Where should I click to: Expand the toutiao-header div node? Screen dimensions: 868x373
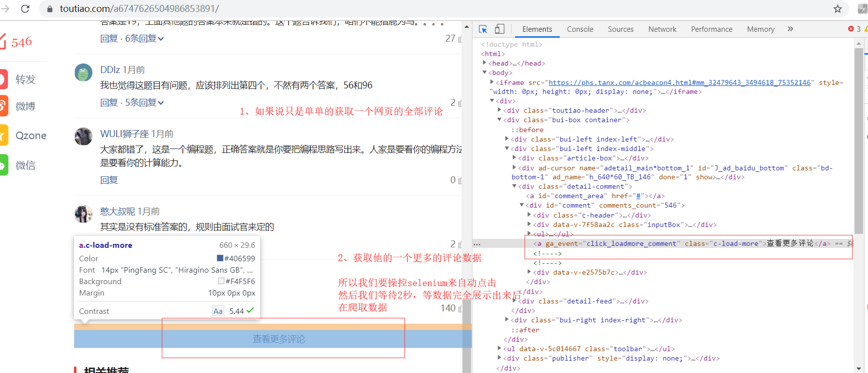(x=499, y=110)
